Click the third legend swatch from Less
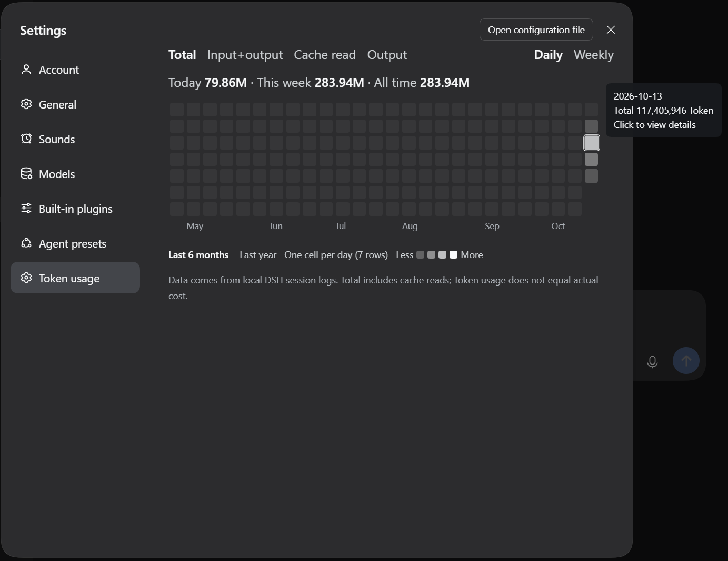The width and height of the screenshot is (728, 561). [442, 255]
